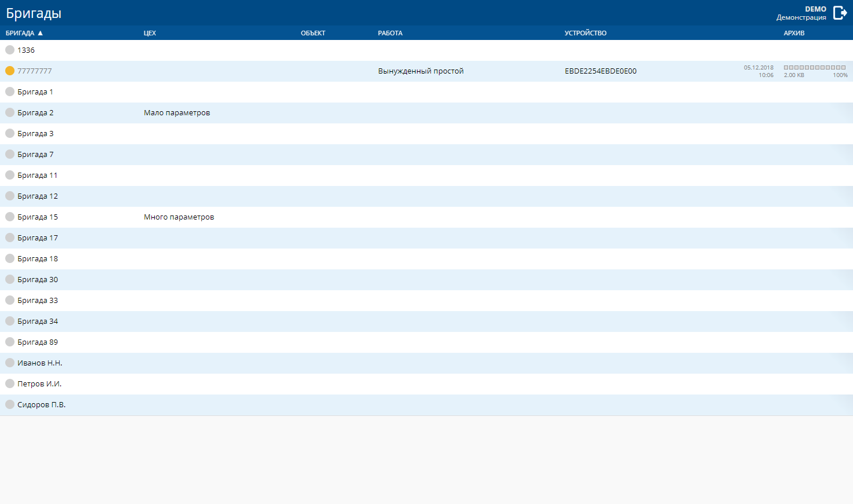Click the archive progress bar showing 100%
Image resolution: width=853 pixels, height=504 pixels.
point(815,68)
